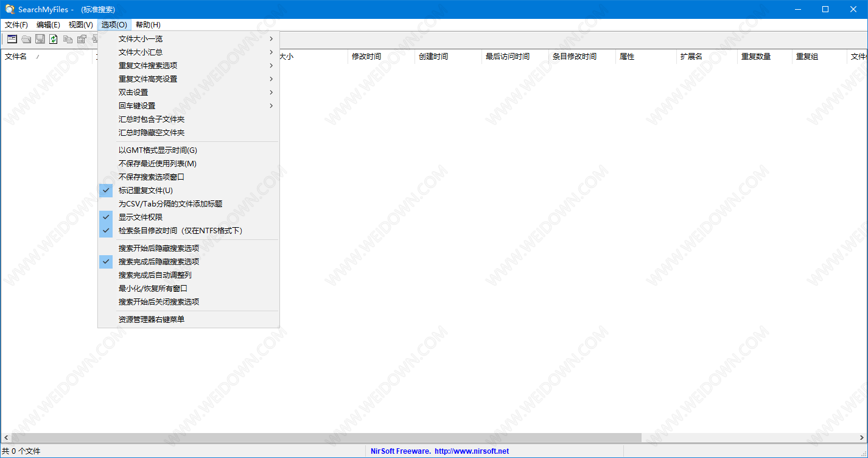Choose 搜索开始后关闭搜索选项 menu entry
Image resolution: width=868 pixels, height=458 pixels.
coord(189,301)
